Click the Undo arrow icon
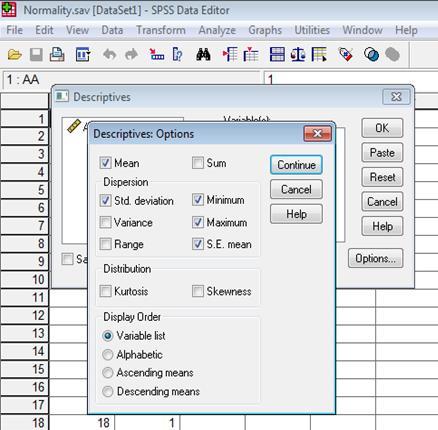 109,54
